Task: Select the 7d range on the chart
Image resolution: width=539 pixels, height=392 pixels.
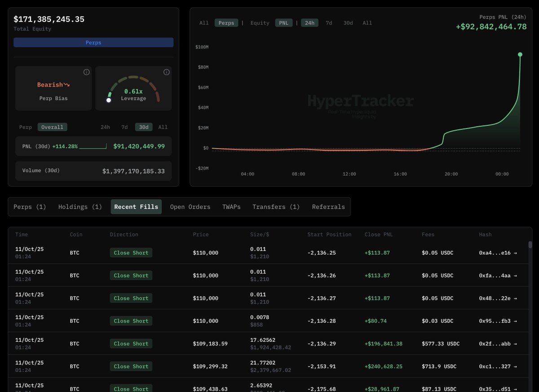Action: click(x=328, y=22)
